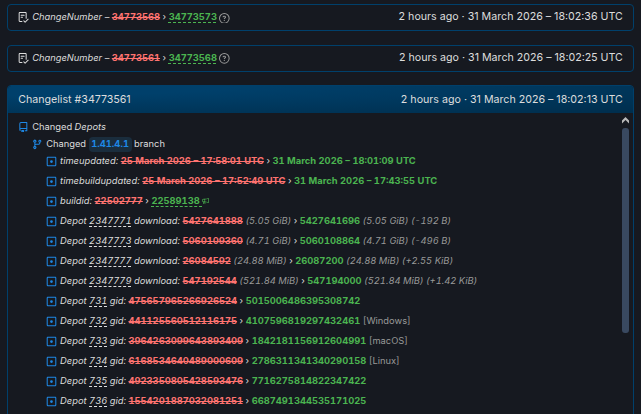Open Depot 733 link
641x414 pixels.
tap(98, 341)
